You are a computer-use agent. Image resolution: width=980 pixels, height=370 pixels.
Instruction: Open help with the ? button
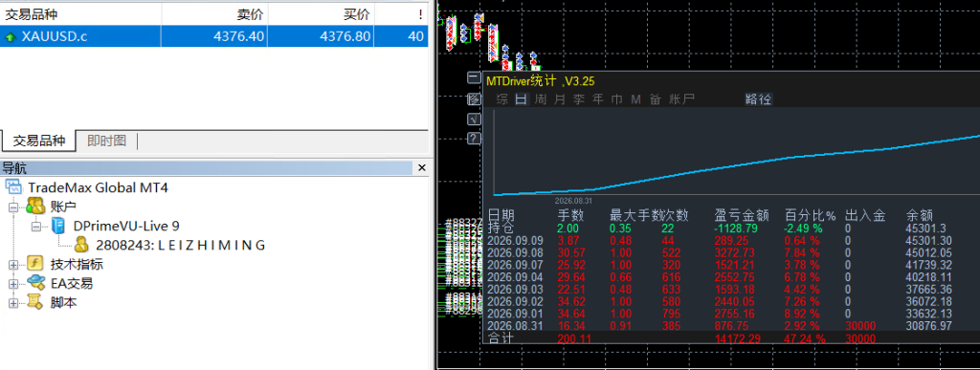coord(474,139)
